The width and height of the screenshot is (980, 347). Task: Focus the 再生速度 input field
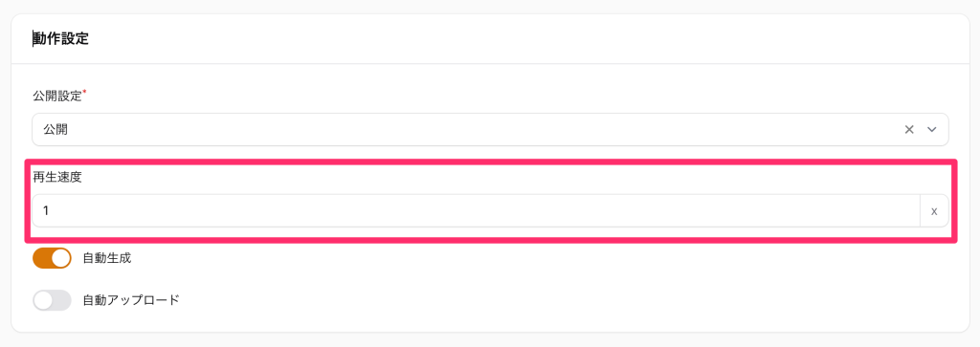476,211
